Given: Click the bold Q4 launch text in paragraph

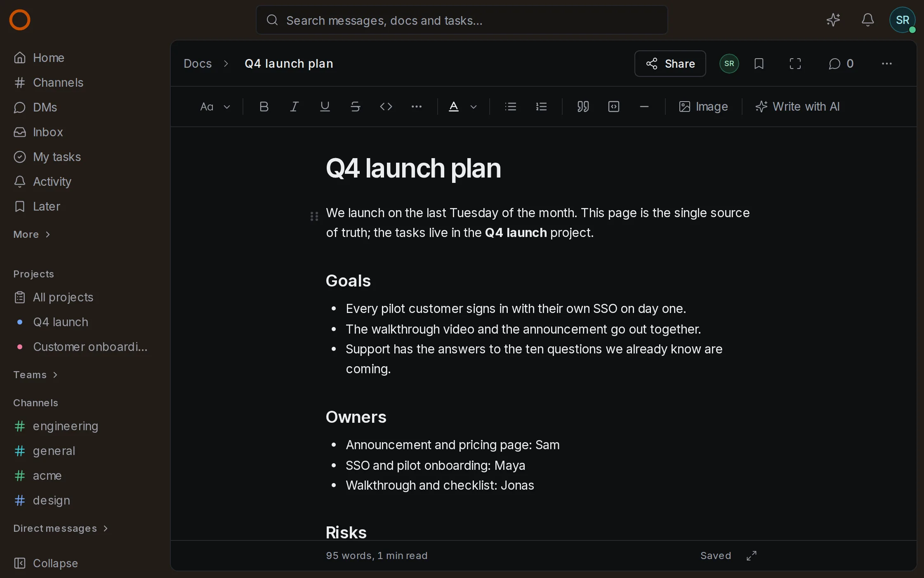Looking at the screenshot, I should click(516, 232).
